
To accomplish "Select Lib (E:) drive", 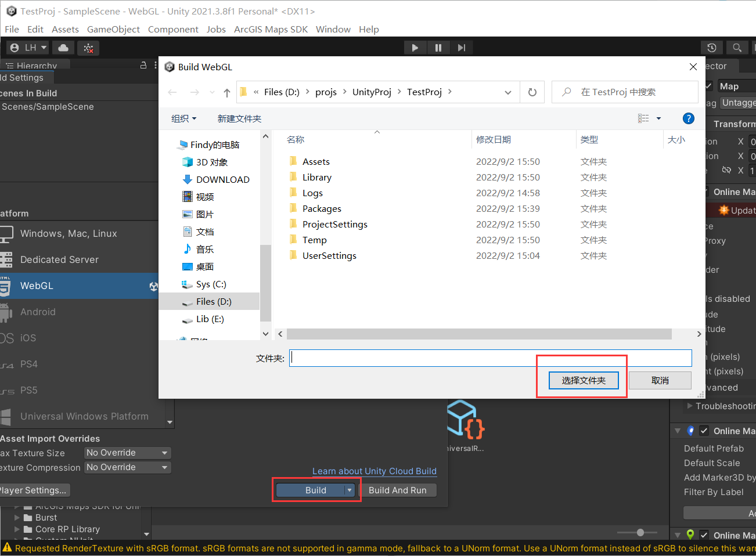I will click(210, 319).
